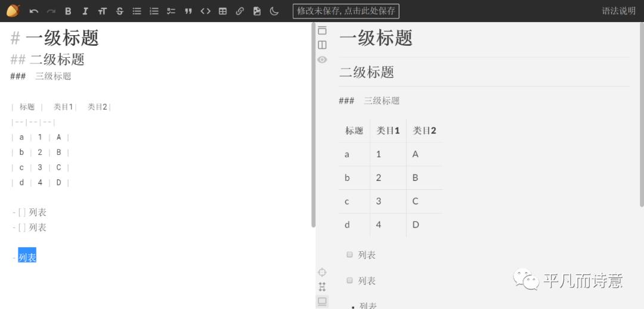Click the 类目2 header cell in preview table
Viewport: 644px width, 309px height.
click(425, 131)
